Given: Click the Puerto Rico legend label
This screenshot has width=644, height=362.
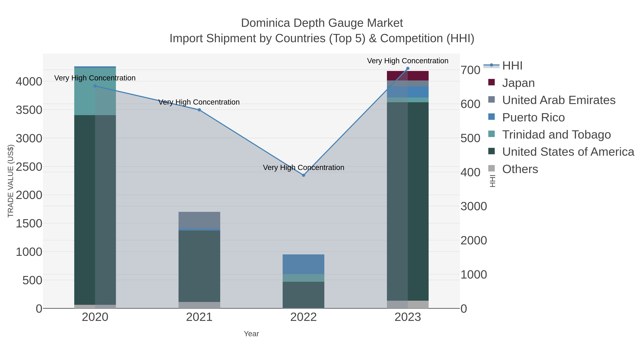Looking at the screenshot, I should 533,117.
